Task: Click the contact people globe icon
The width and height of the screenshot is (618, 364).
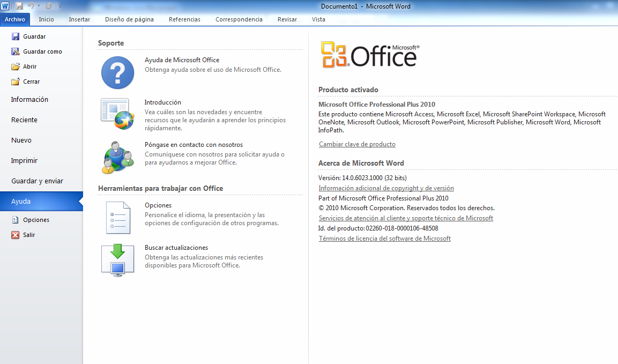Action: (x=117, y=158)
